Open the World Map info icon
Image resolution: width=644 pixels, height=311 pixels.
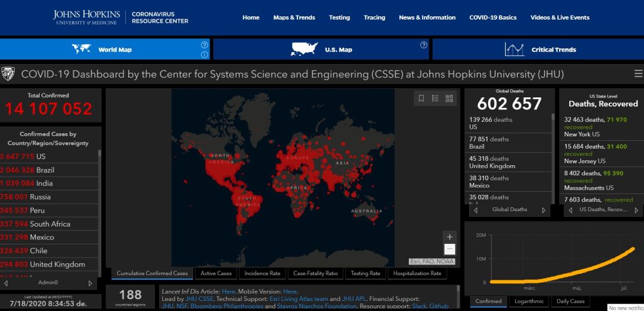click(x=204, y=55)
